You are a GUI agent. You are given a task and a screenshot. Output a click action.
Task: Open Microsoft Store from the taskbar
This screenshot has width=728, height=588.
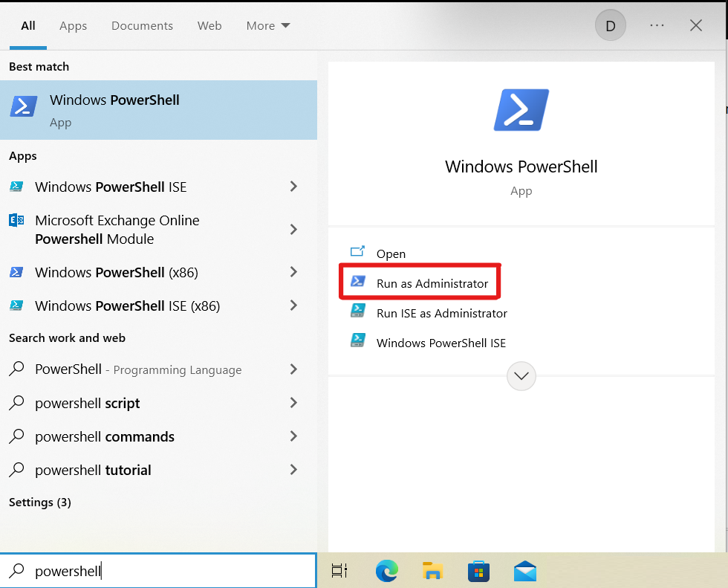coord(478,571)
